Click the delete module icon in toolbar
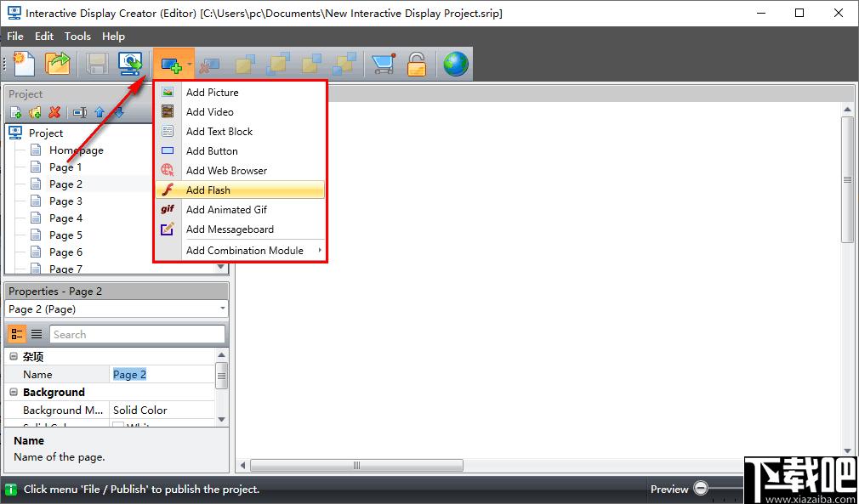Image resolution: width=859 pixels, height=504 pixels. click(x=208, y=65)
